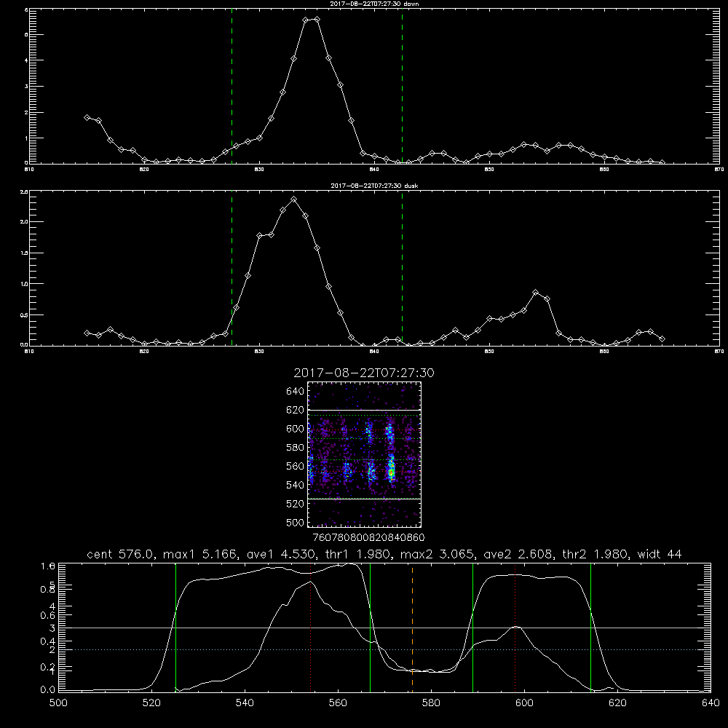Click the color spectrogram image thumbnail
This screenshot has height=728, width=728.
coord(365,454)
